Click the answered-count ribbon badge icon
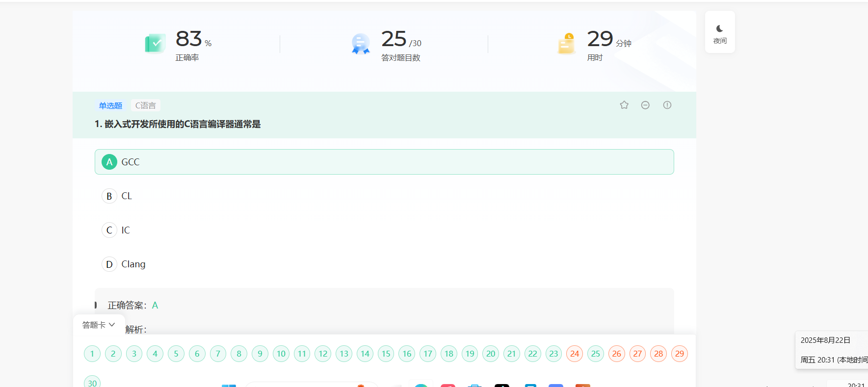 pyautogui.click(x=361, y=44)
